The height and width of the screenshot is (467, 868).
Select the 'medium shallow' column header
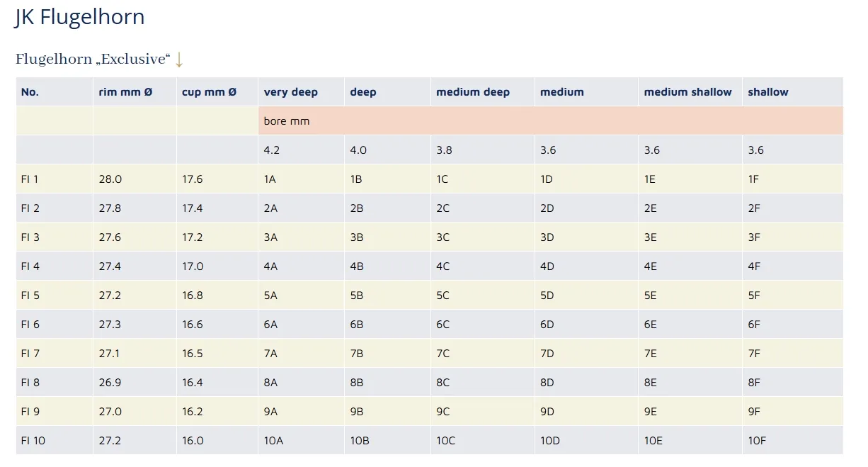tap(687, 92)
